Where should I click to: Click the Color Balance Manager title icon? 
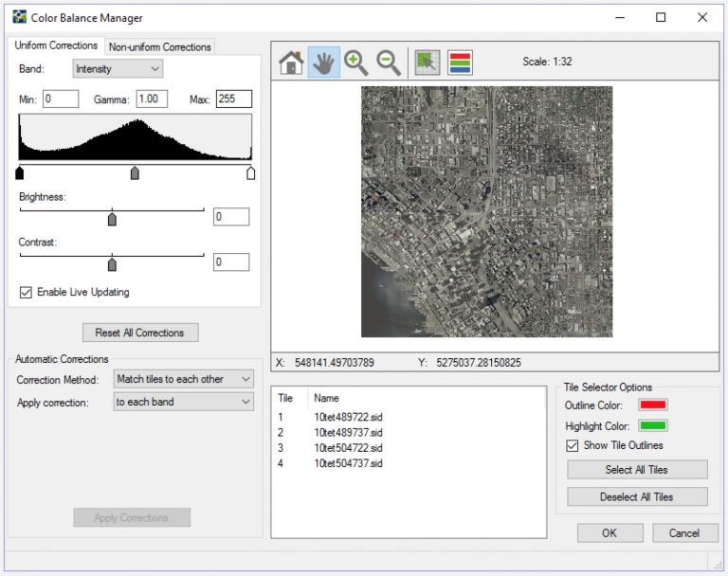(x=19, y=17)
